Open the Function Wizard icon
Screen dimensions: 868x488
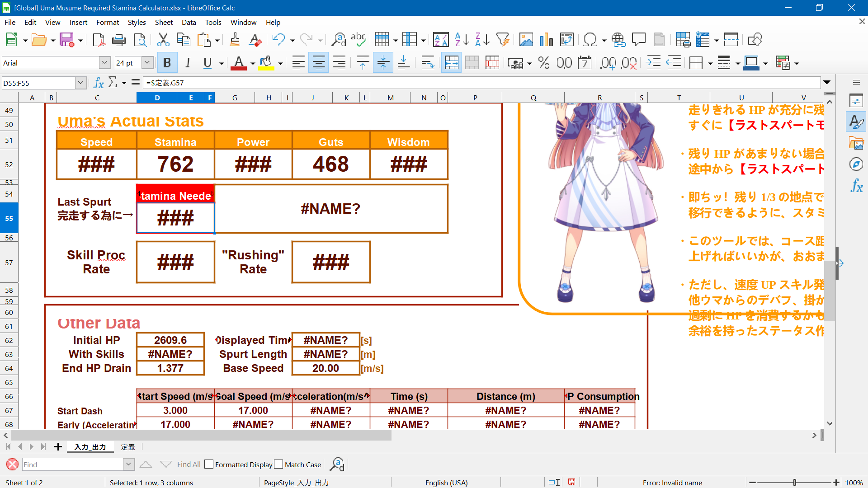(99, 83)
